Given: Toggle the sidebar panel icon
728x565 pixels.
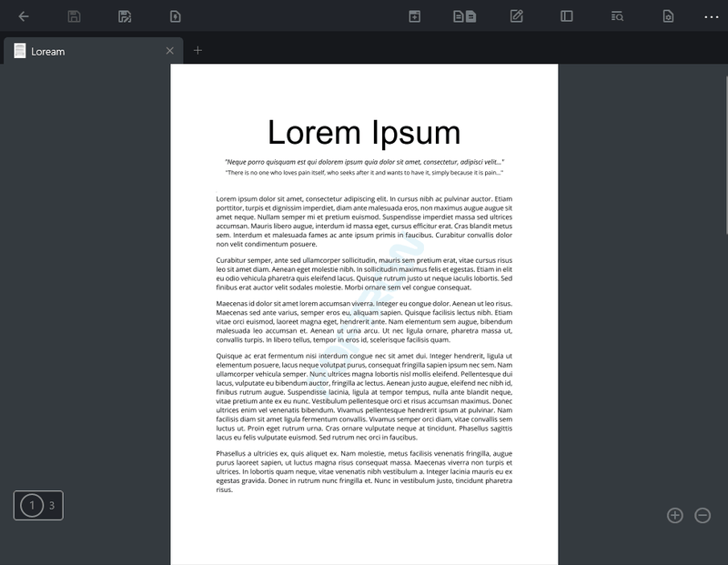Looking at the screenshot, I should [566, 16].
